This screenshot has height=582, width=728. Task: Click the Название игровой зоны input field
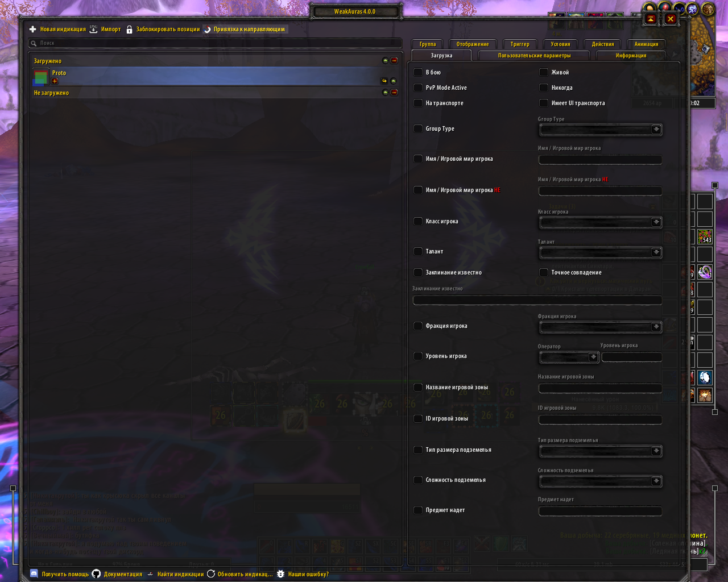[600, 388]
